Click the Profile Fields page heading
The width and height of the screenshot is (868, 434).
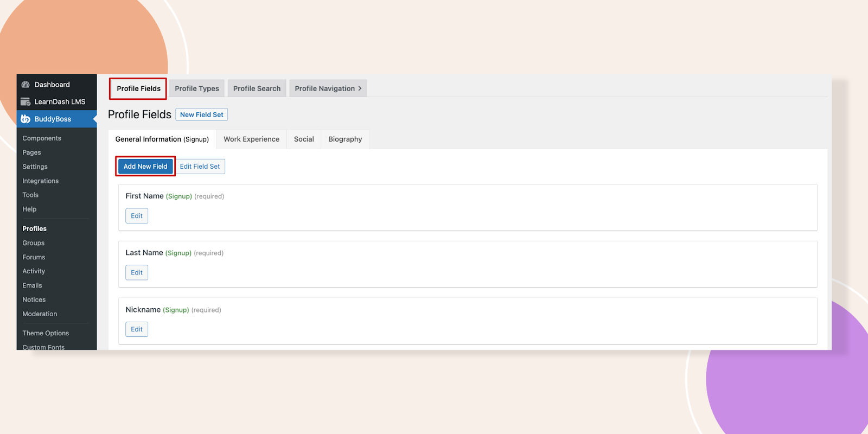[139, 114]
